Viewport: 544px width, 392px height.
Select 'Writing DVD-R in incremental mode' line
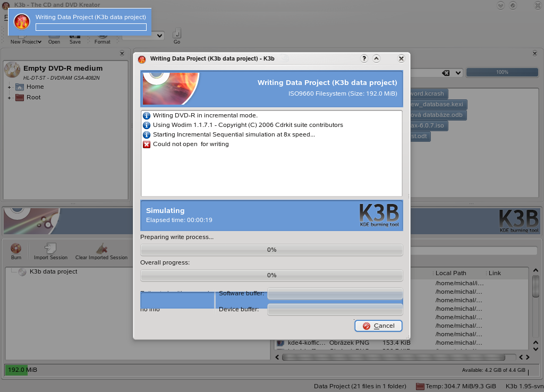[x=200, y=115]
